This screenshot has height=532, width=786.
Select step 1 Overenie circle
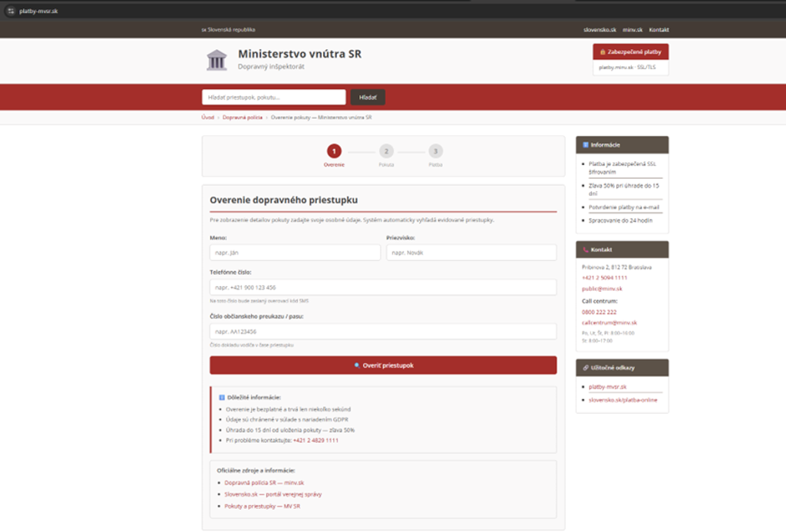click(334, 151)
